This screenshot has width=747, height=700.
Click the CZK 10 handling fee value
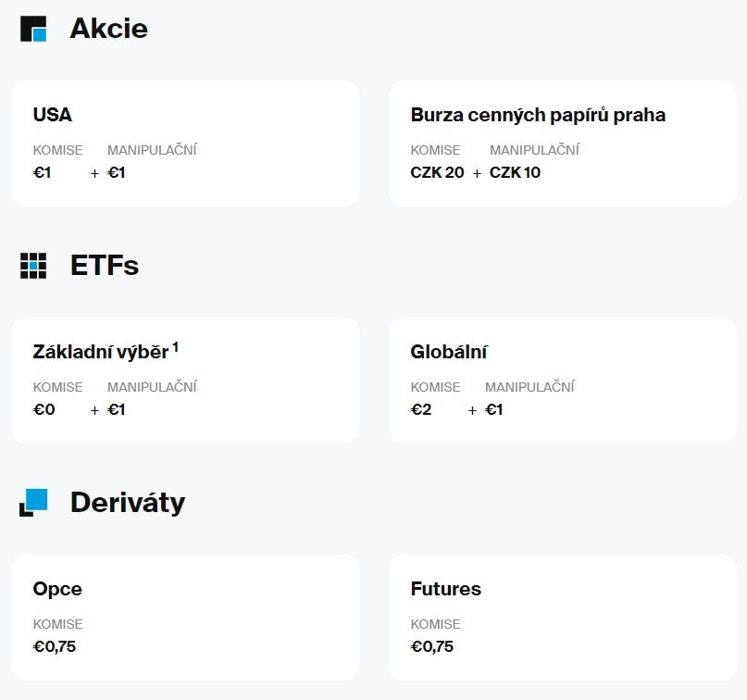[x=515, y=172]
